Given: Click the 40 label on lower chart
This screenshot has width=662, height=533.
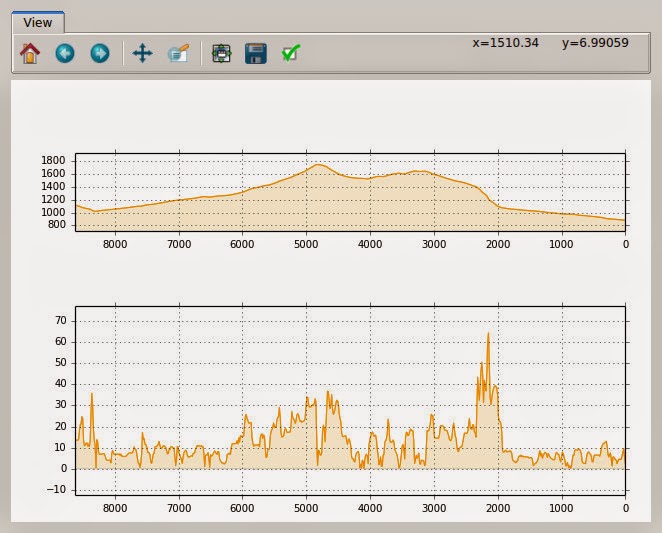Looking at the screenshot, I should tap(61, 384).
